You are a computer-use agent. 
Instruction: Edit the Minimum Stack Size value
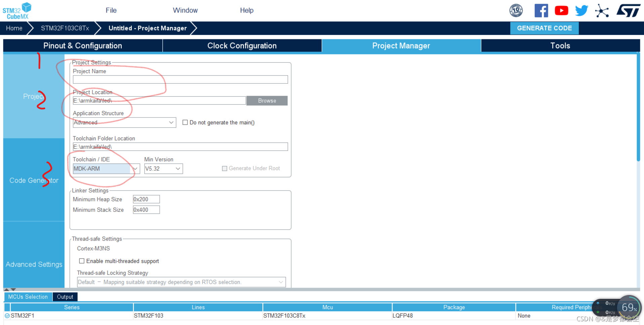click(146, 210)
